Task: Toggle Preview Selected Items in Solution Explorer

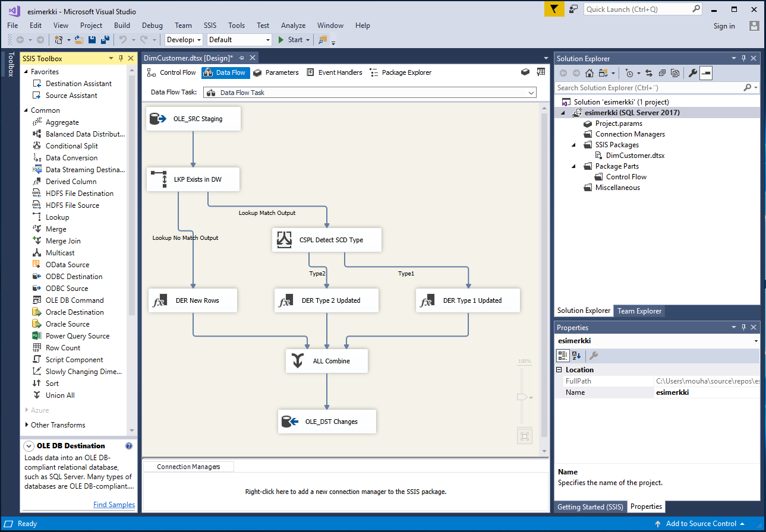Action: 706,73
